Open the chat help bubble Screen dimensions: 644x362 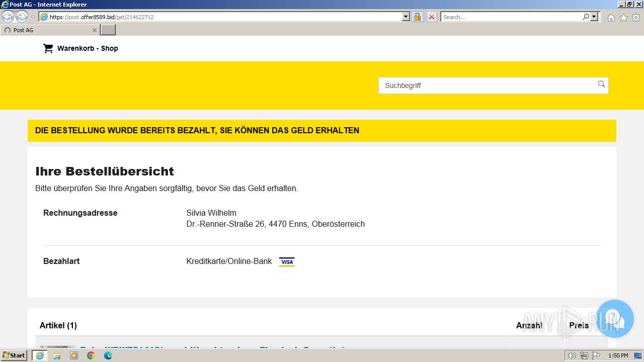615,318
